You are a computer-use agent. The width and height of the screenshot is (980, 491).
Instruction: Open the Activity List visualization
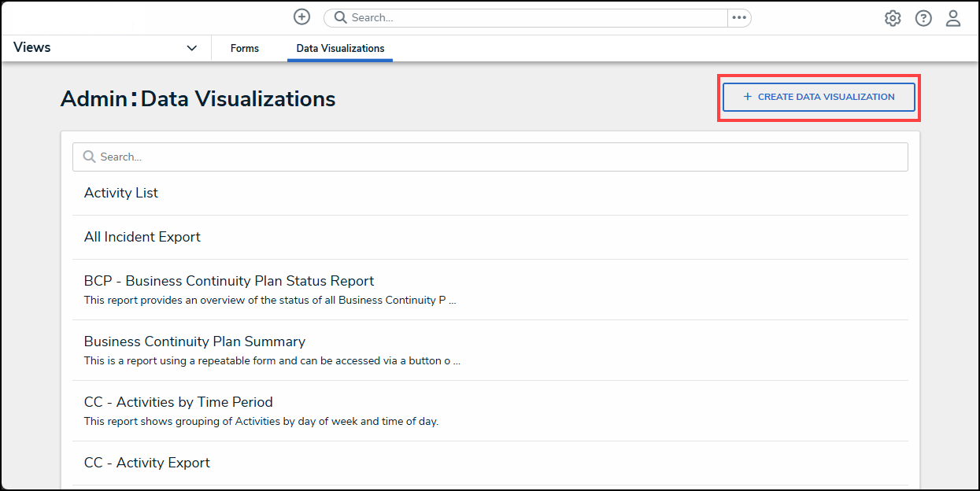121,193
